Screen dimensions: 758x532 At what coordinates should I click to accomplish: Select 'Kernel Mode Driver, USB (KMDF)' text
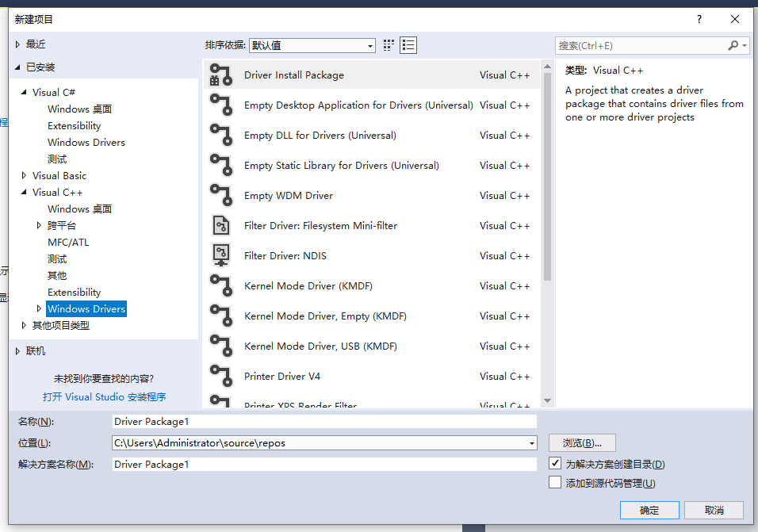(x=320, y=346)
